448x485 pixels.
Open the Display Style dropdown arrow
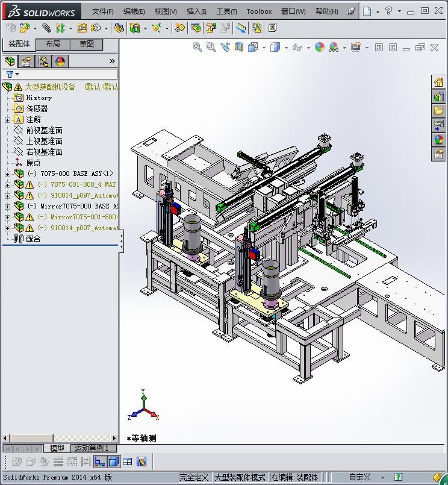tap(286, 48)
